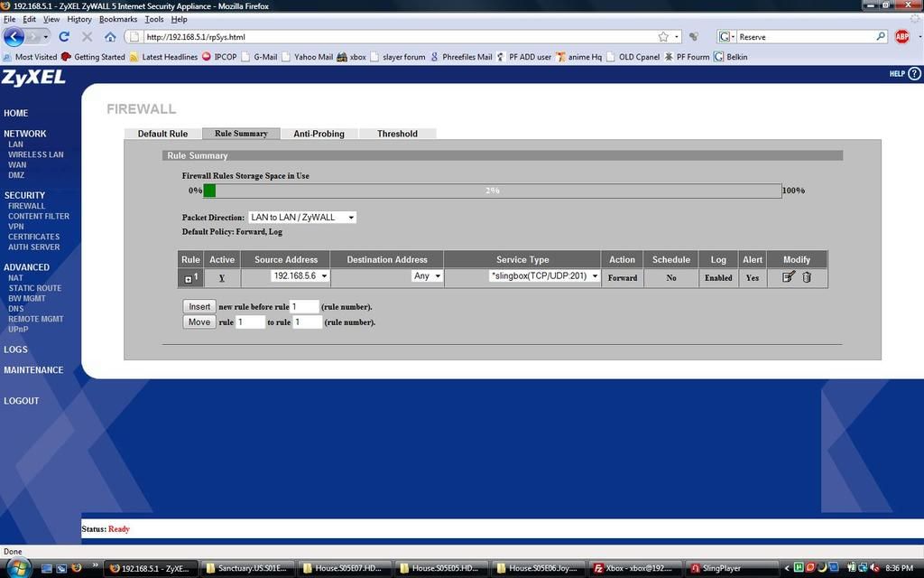
Task: Open House.S05E07 taskbar item
Action: [x=346, y=569]
